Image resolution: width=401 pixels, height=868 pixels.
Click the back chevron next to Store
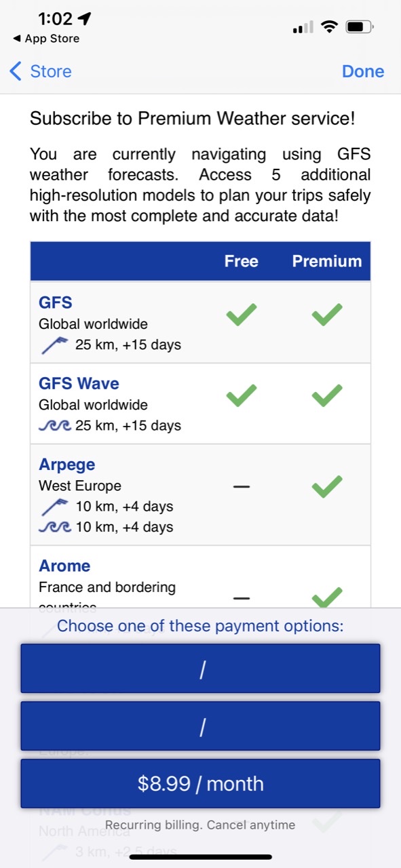(x=15, y=71)
